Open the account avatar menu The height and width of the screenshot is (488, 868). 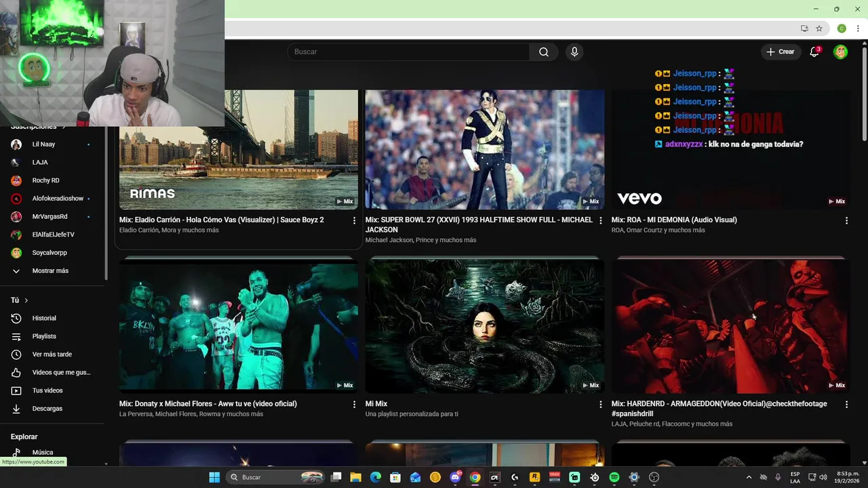point(840,52)
